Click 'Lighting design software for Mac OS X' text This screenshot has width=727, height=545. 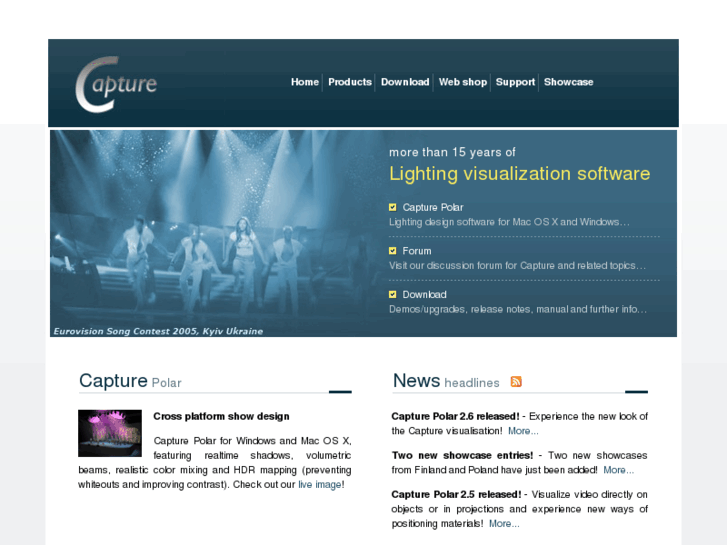point(509,222)
